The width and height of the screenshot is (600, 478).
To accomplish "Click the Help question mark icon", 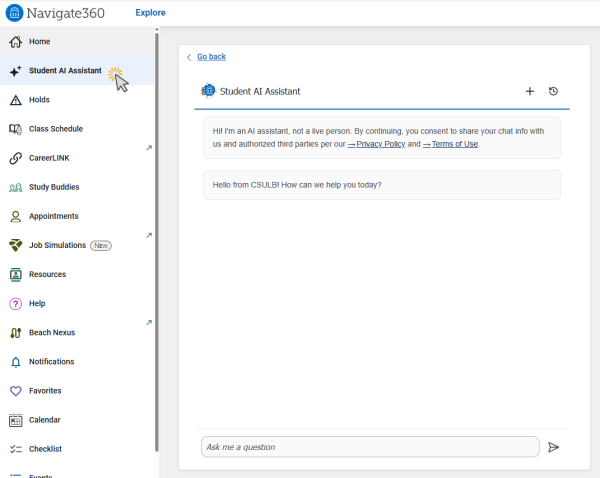I will tap(16, 304).
